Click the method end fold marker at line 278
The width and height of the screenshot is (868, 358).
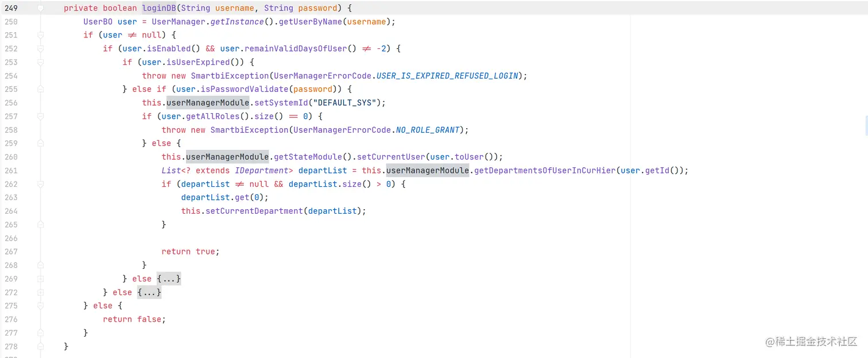coord(40,347)
